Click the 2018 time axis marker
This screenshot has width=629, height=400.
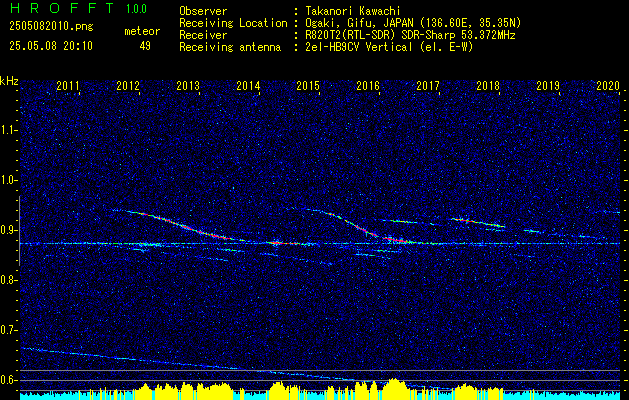(x=488, y=85)
